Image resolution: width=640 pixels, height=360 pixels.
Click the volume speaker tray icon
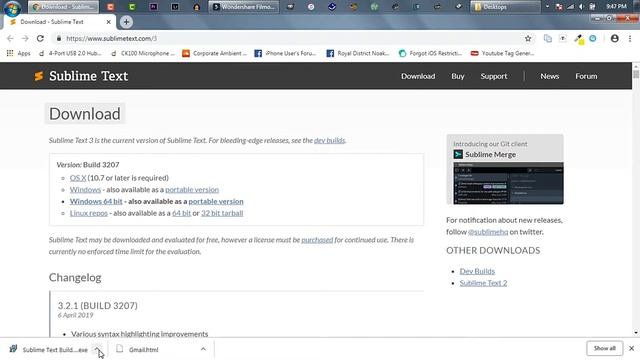coord(581,7)
